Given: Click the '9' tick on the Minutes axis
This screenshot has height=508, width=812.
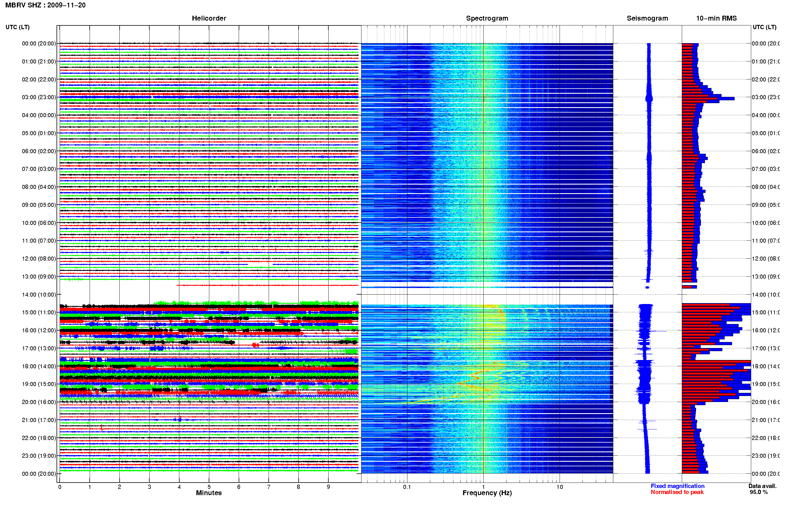Looking at the screenshot, I should [x=328, y=487].
